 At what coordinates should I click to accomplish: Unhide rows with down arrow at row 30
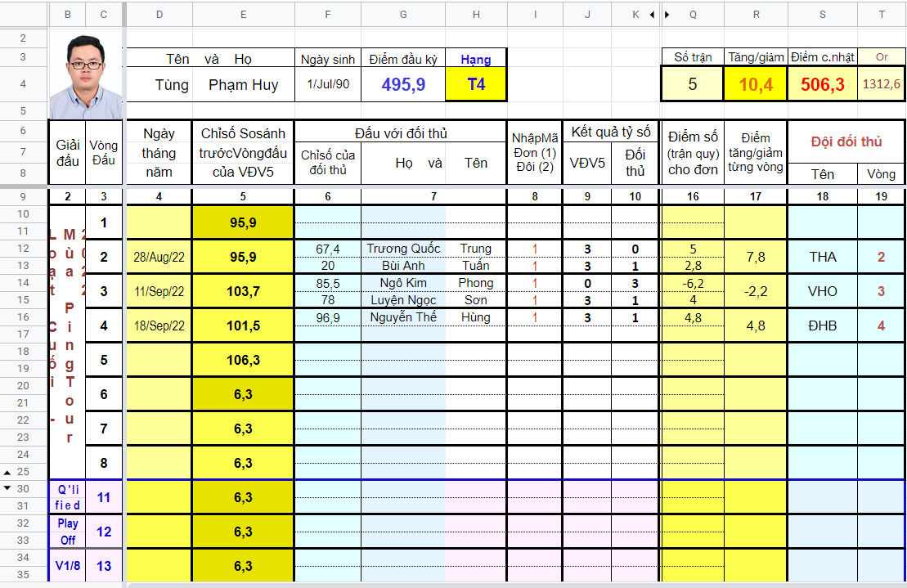pos(7,488)
